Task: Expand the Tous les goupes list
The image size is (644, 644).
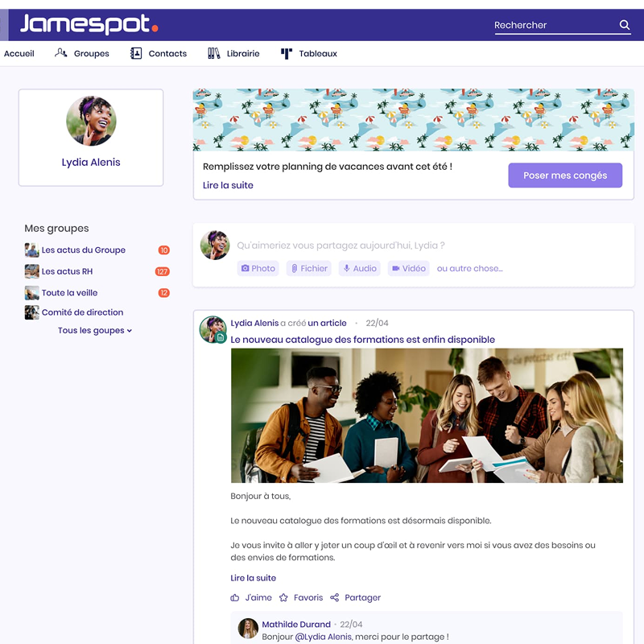Action: (x=95, y=331)
